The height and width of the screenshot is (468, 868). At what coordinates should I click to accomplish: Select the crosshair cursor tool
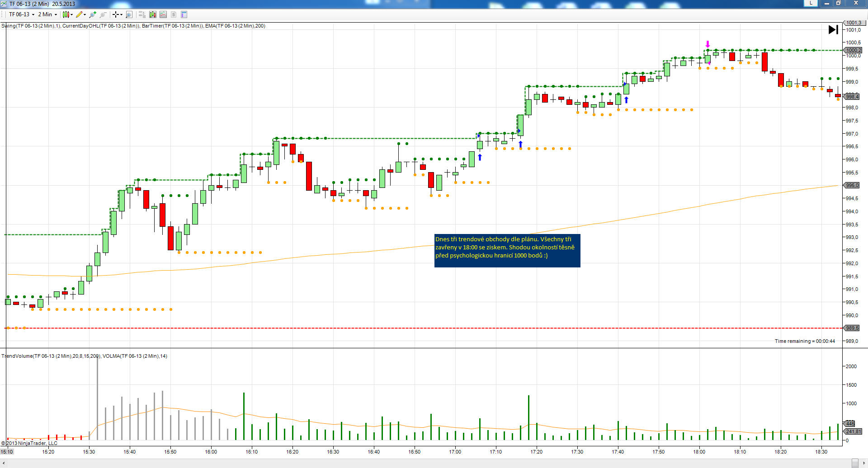[x=116, y=14]
